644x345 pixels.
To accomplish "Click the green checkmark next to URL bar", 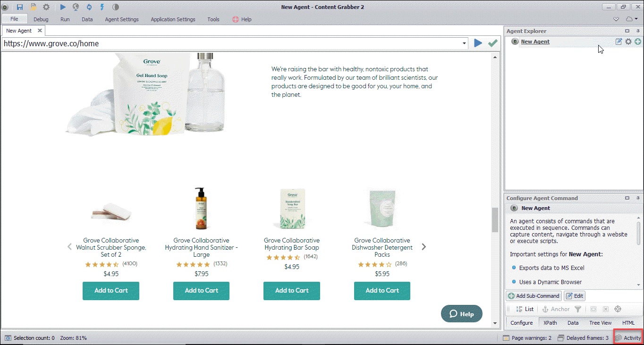I will pyautogui.click(x=493, y=43).
